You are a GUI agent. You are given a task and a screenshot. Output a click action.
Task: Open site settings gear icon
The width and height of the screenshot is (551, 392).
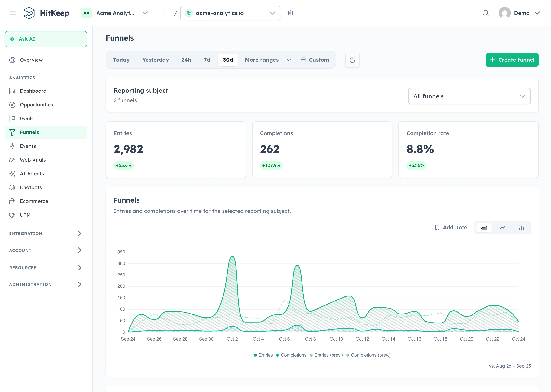click(290, 13)
